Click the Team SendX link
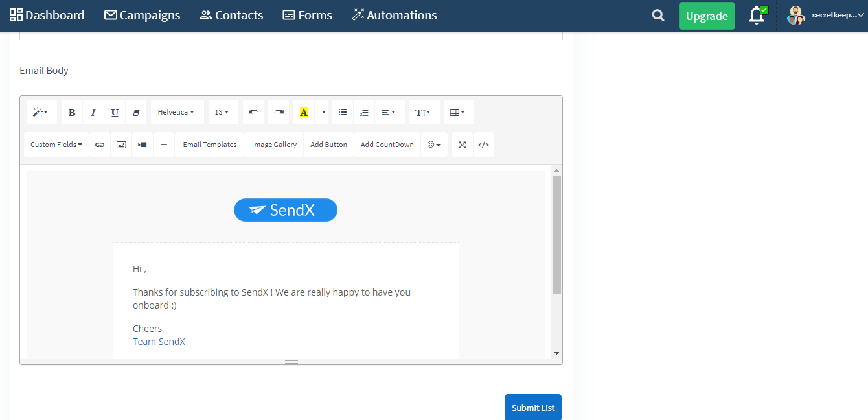Viewport: 868px width, 420px height. 159,342
